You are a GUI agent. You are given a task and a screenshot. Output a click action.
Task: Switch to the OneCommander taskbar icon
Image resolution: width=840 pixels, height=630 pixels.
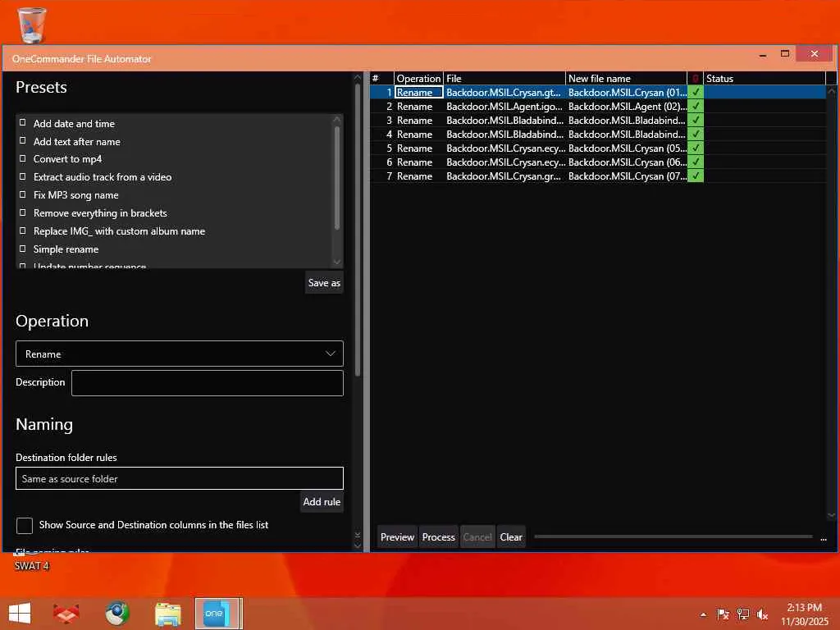pos(218,613)
